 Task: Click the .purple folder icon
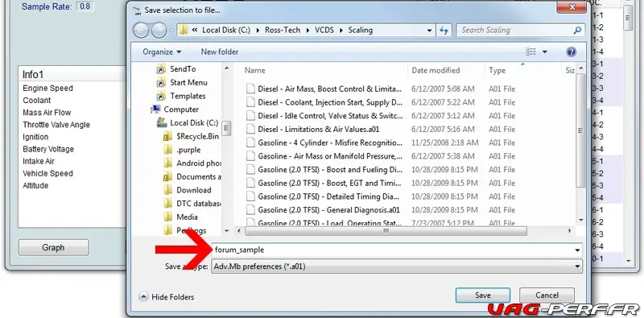point(167,150)
